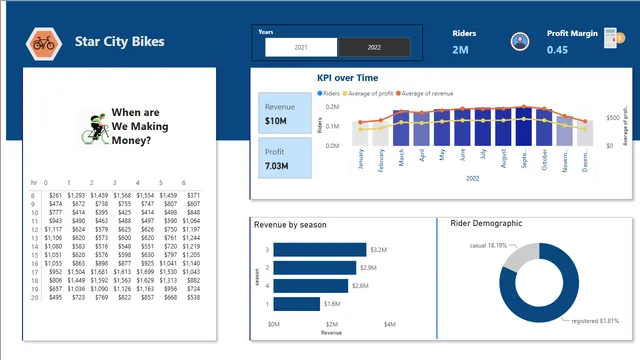
Task: Click the '2022' axis label under the months
Action: click(x=472, y=178)
